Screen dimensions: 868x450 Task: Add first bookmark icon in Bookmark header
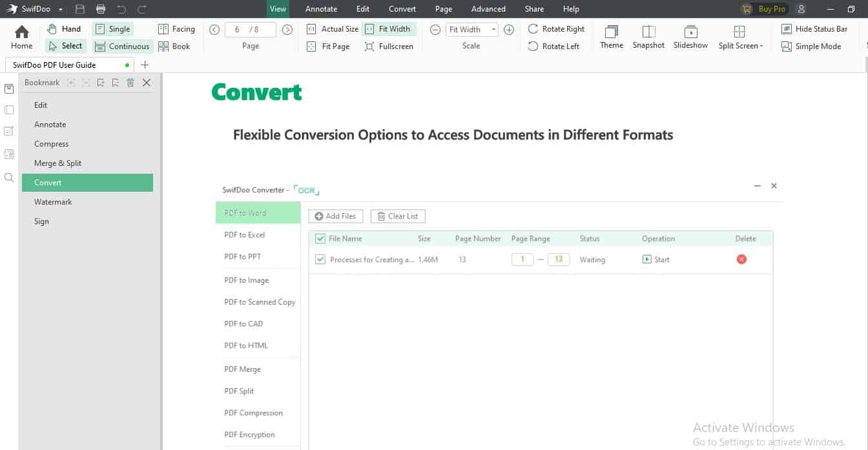tap(101, 83)
